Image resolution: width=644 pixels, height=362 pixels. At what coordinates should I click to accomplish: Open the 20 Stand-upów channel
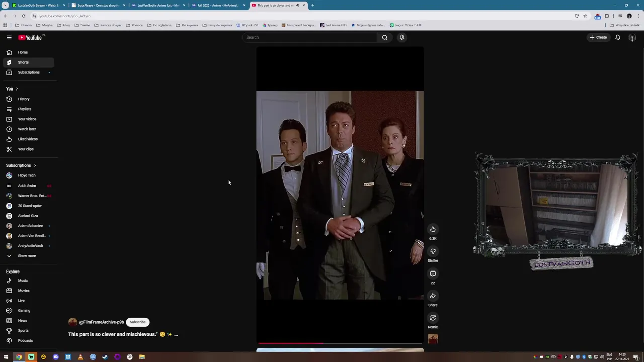tap(28, 206)
